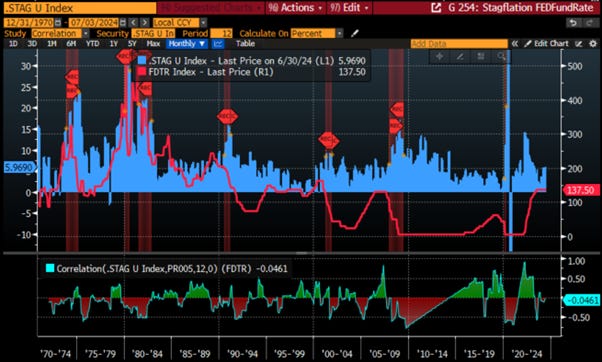This screenshot has height=362, width=602.
Task: Select the 5Y range tab
Action: click(x=132, y=44)
